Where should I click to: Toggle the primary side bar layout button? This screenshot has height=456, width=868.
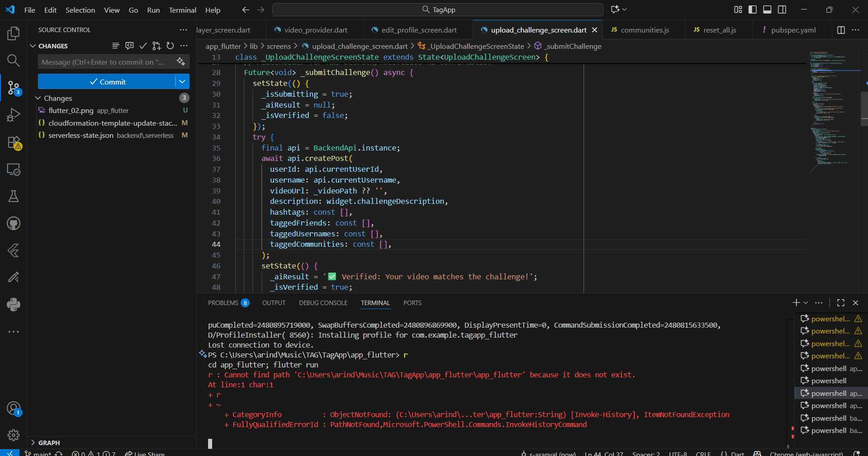click(753, 9)
